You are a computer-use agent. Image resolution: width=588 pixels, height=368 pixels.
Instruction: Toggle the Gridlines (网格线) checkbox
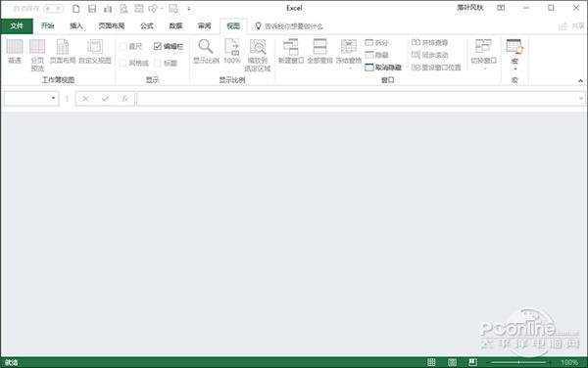(122, 63)
